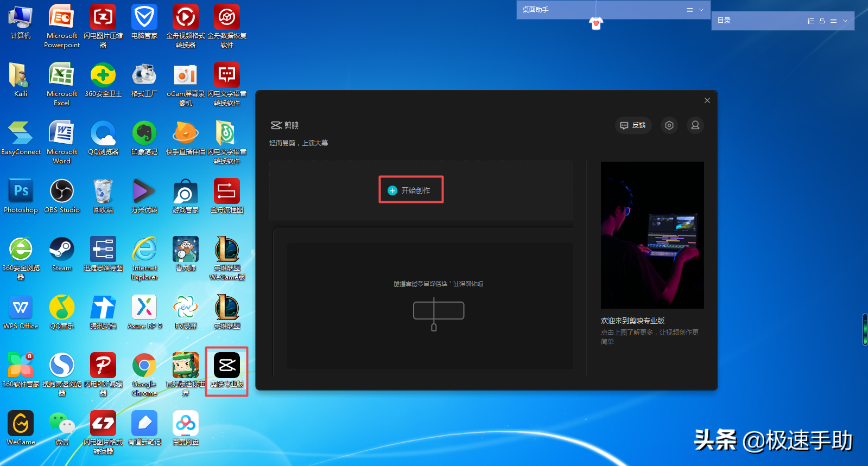This screenshot has width=868, height=466.
Task: Select the 搜狗高速浏览器 desktop icon
Action: pos(62,374)
